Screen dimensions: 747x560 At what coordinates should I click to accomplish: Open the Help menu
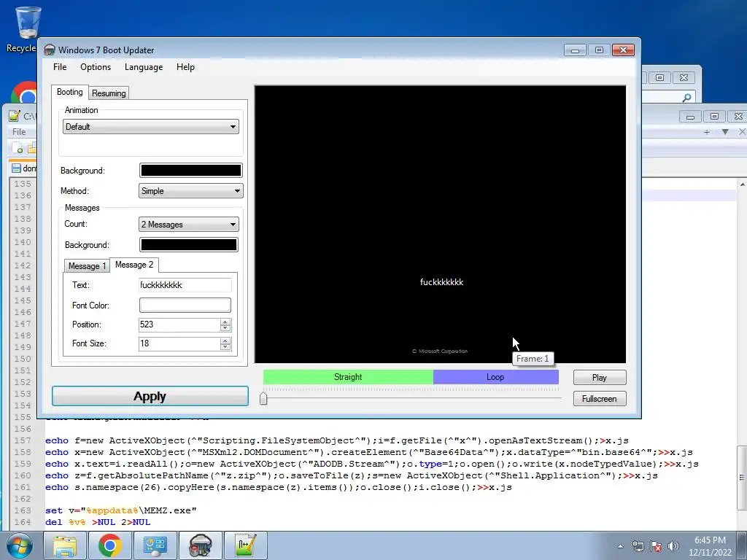point(185,67)
